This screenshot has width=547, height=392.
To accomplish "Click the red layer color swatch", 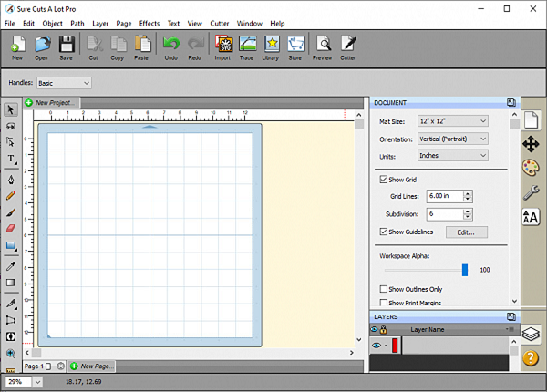I will tap(395, 346).
